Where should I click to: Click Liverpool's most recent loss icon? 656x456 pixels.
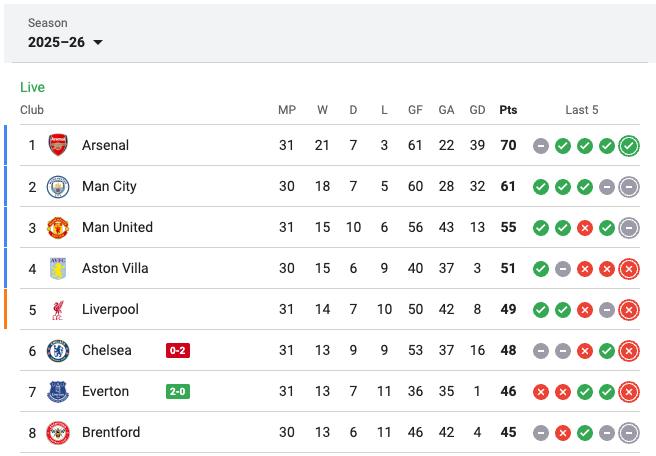pyautogui.click(x=629, y=309)
